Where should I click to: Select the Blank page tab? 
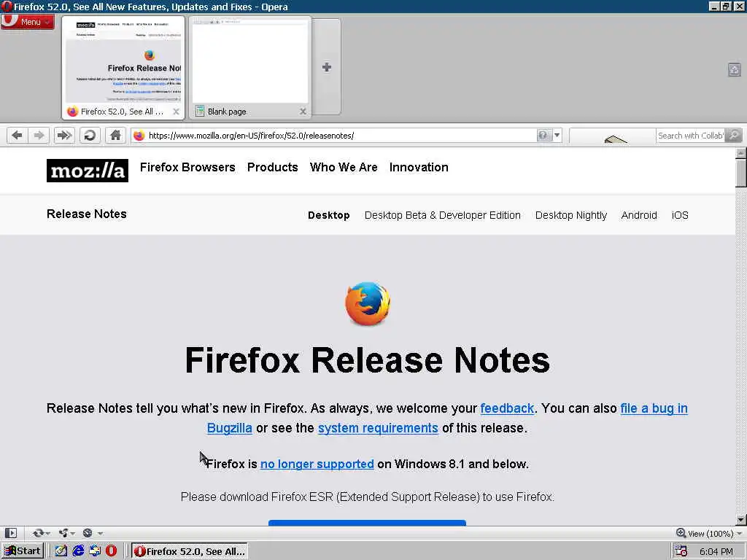coord(250,67)
